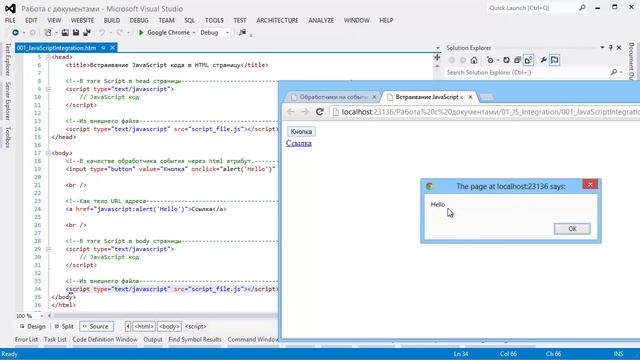Open the 100 % zoom dropdown
640x360 pixels.
(41, 316)
